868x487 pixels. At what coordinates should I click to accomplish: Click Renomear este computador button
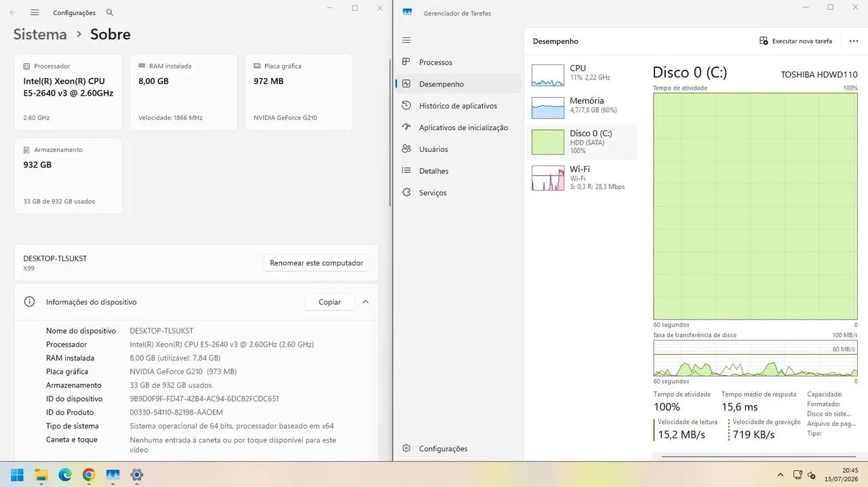tap(317, 263)
